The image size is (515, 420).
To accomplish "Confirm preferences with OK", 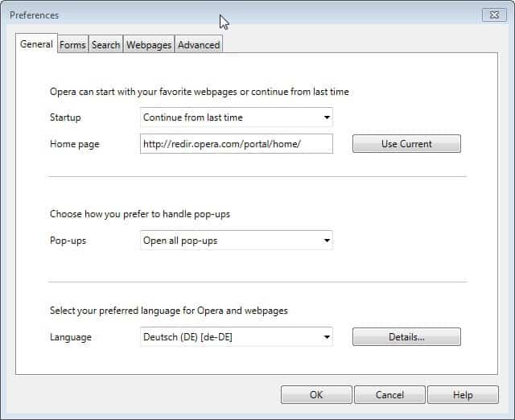I will tap(316, 395).
